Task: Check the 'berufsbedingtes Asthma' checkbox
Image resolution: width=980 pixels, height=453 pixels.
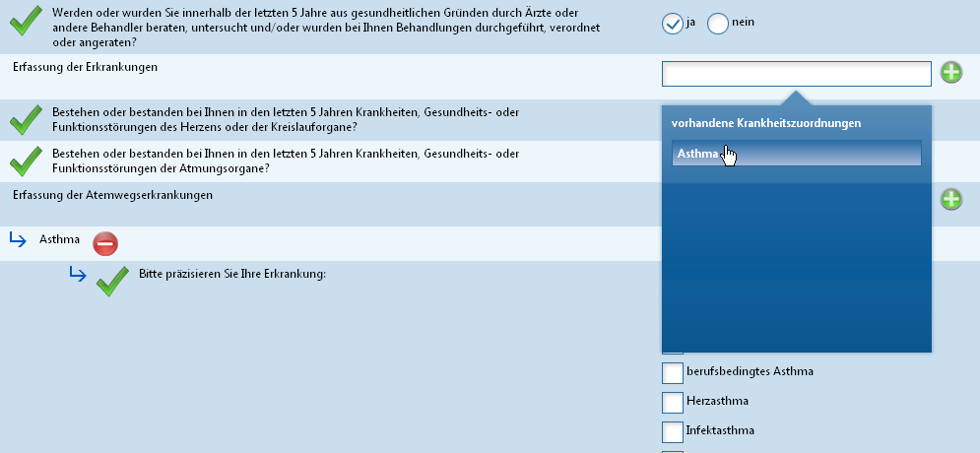Action: click(673, 372)
